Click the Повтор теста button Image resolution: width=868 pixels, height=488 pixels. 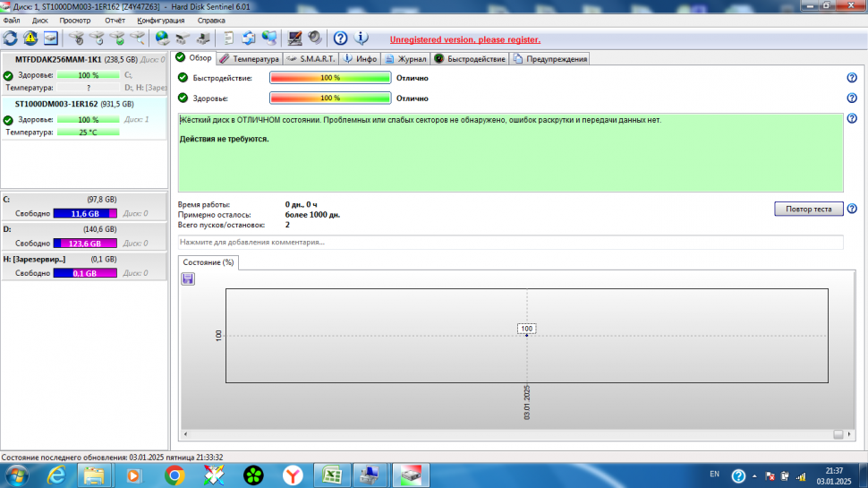point(808,209)
